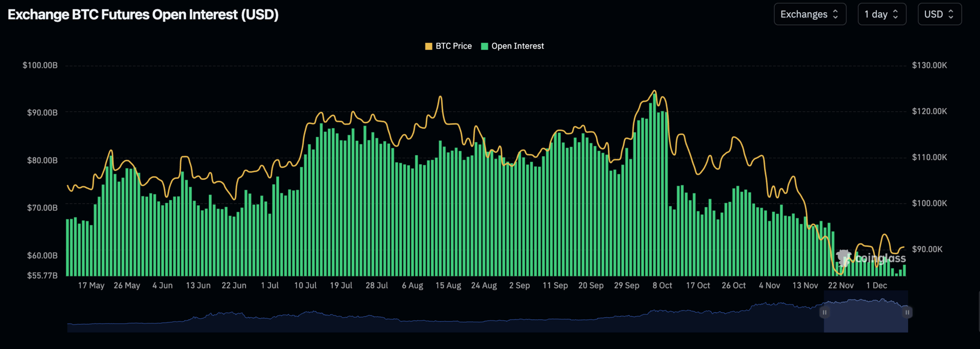This screenshot has height=349, width=980.
Task: Open the USD currency dropdown
Action: pyautogui.click(x=939, y=14)
